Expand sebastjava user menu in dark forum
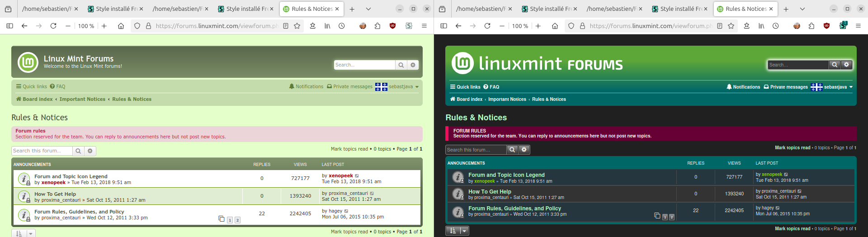868x237 pixels. 838,87
